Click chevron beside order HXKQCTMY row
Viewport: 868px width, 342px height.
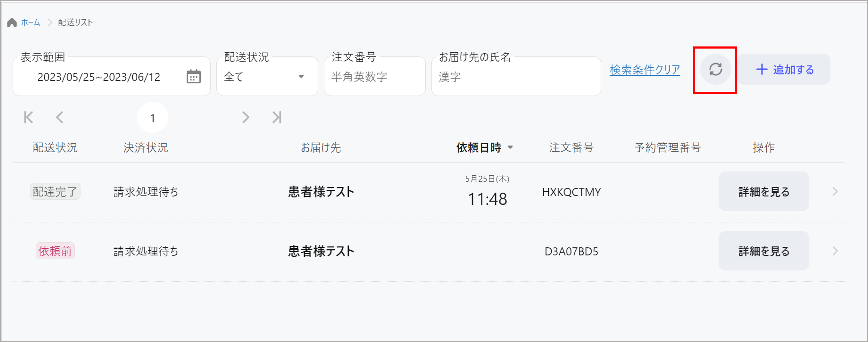click(x=835, y=191)
